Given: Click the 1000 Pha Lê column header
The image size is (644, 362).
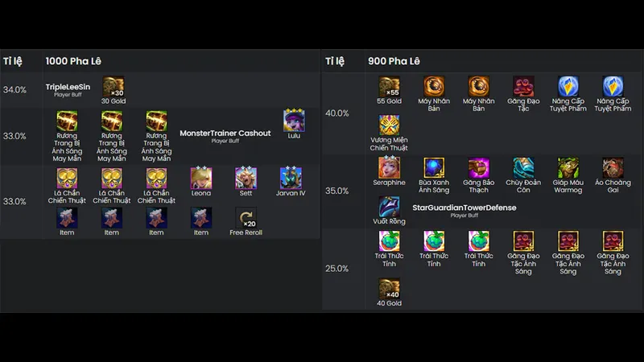Looking at the screenshot, I should 73,61.
